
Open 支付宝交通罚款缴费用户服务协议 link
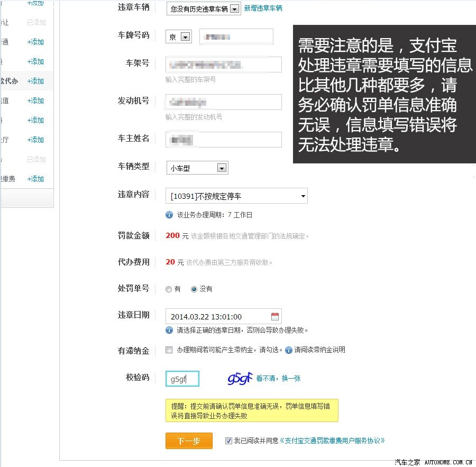pos(332,441)
